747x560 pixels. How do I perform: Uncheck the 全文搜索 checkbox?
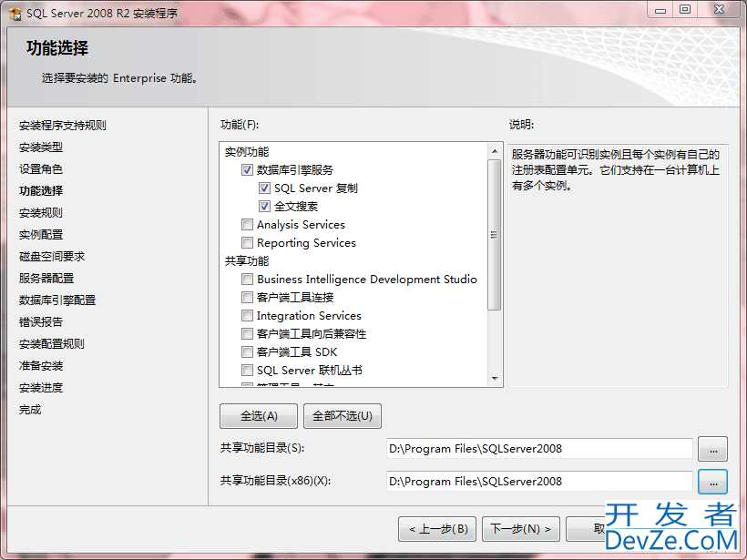[264, 206]
